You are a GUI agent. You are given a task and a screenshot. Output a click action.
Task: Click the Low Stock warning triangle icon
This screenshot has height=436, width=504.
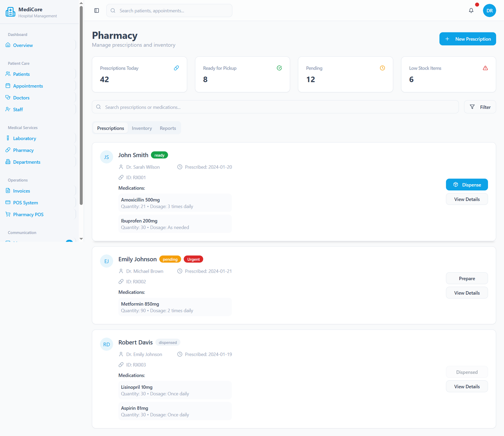click(x=485, y=68)
